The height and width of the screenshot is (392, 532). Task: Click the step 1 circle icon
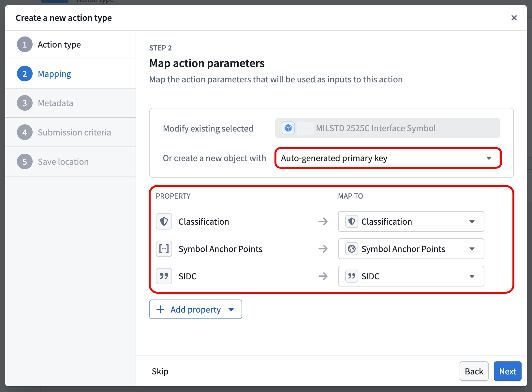[x=25, y=45]
